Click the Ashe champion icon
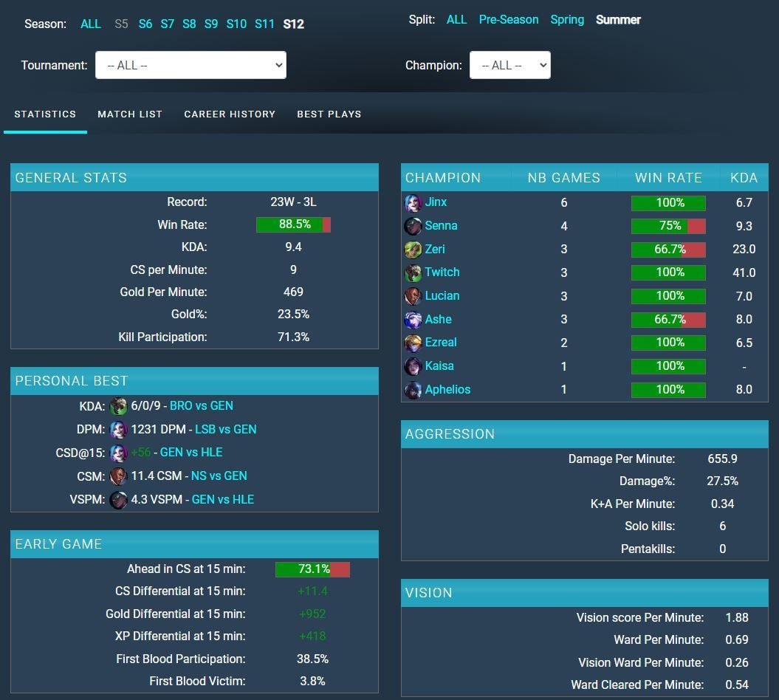The height and width of the screenshot is (700, 779). click(x=413, y=320)
